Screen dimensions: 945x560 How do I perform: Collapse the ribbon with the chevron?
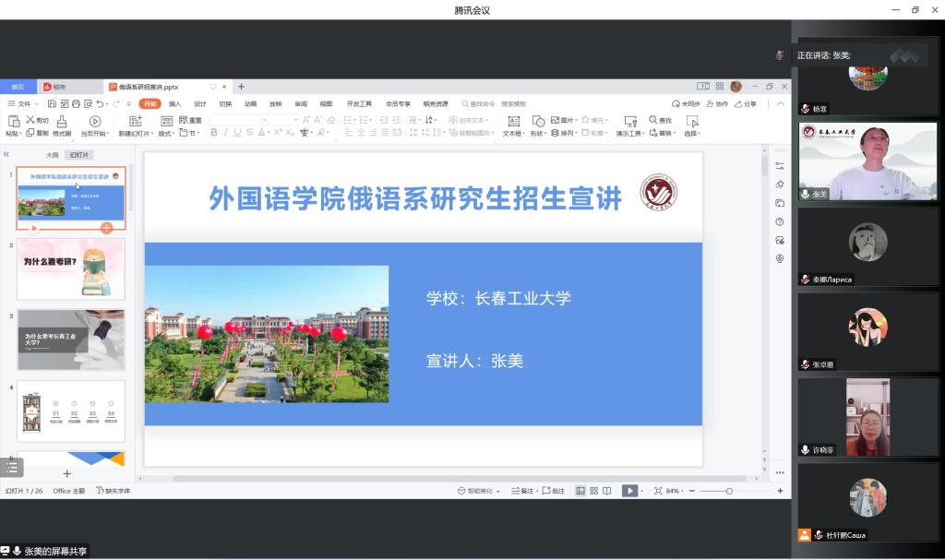(781, 104)
